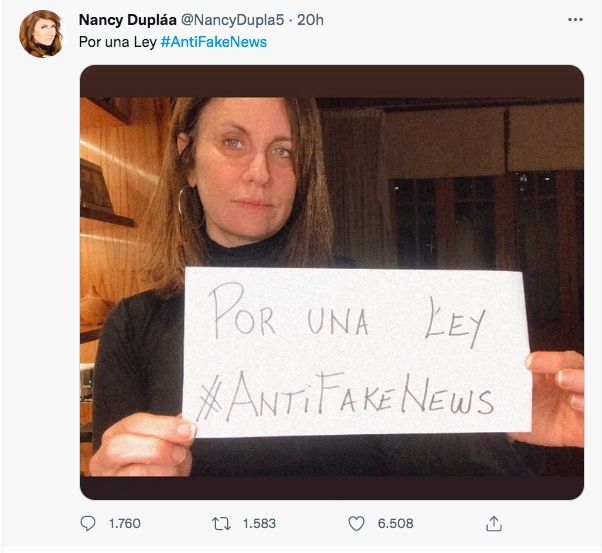Click the reply speech bubble icon

88,523
